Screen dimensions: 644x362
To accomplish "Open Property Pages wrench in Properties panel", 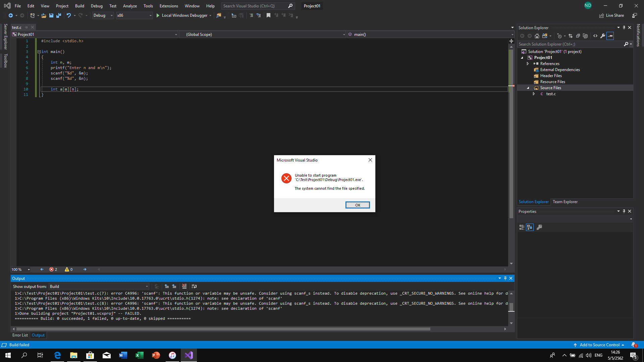I will [539, 227].
